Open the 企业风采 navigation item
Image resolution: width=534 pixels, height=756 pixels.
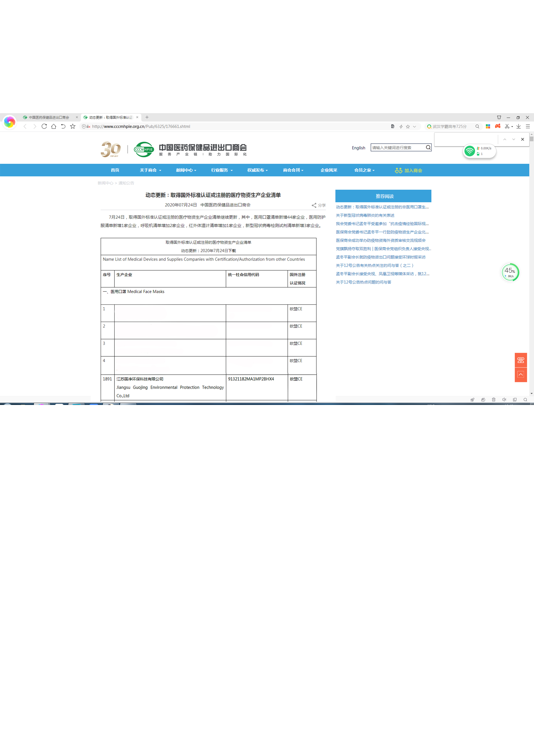329,170
